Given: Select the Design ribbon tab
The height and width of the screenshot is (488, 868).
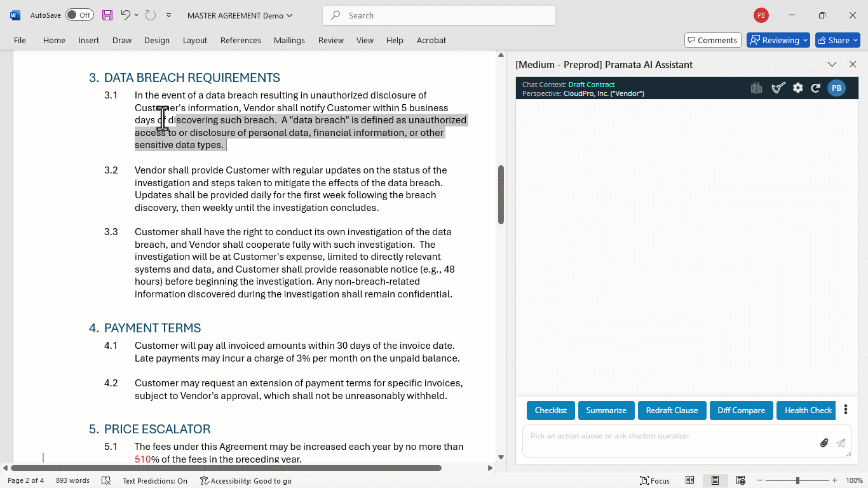Looking at the screenshot, I should (157, 40).
